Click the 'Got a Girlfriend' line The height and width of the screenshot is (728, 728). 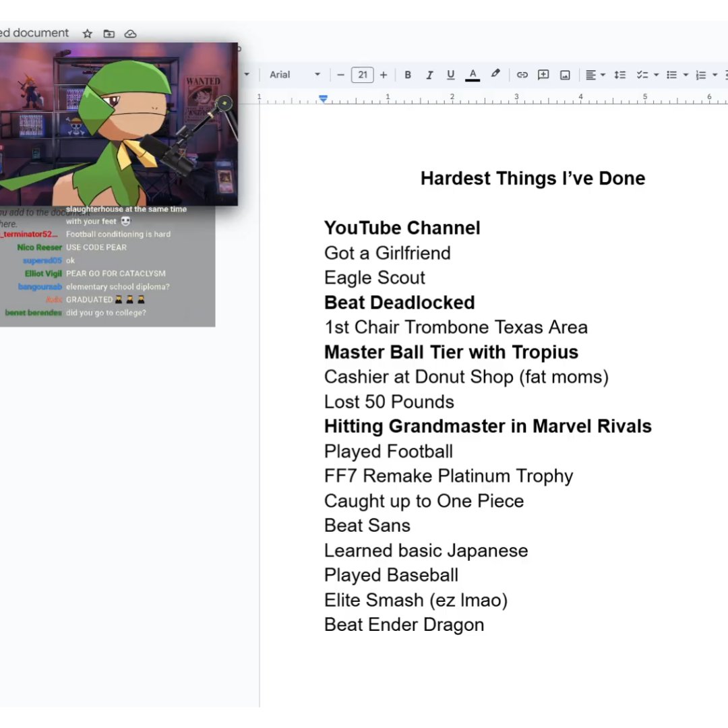[x=387, y=253]
